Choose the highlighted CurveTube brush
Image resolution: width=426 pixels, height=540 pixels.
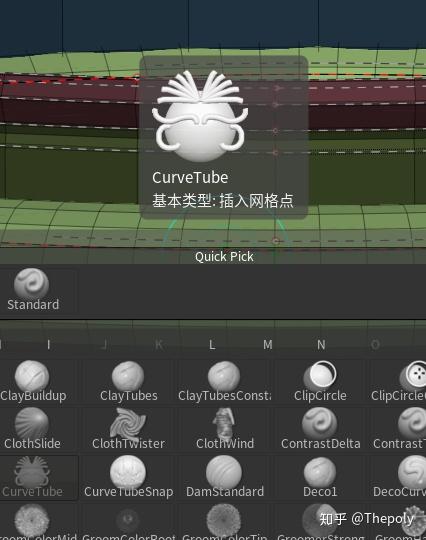coord(32,477)
